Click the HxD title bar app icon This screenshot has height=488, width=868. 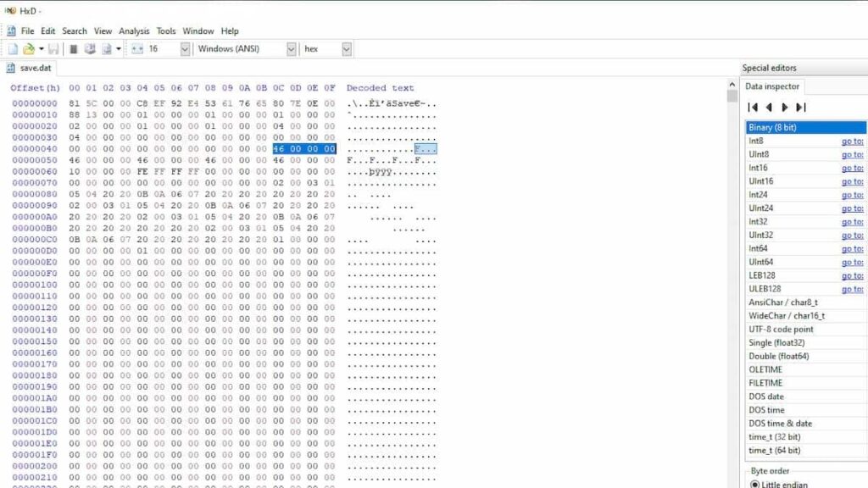pyautogui.click(x=10, y=10)
